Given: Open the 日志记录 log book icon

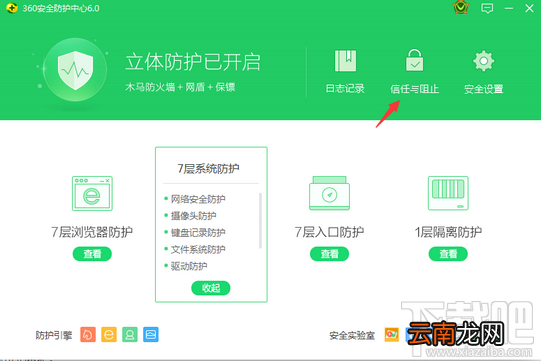Looking at the screenshot, I should pos(345,61).
